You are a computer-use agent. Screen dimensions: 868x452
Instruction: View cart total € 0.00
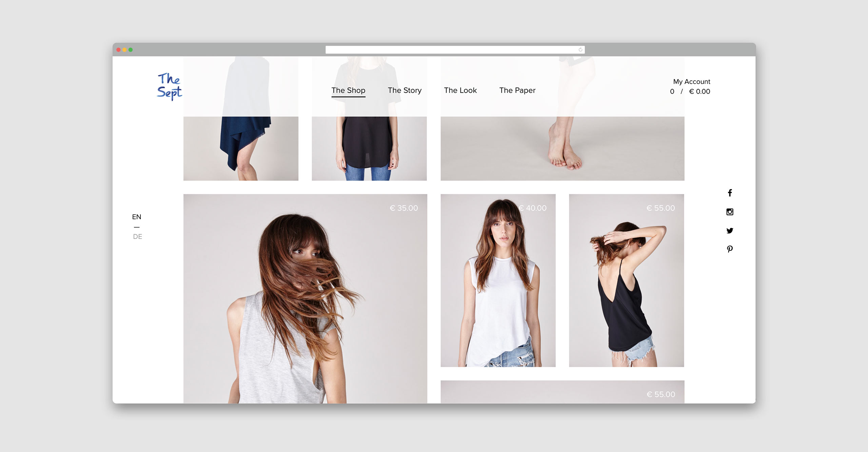(x=699, y=91)
